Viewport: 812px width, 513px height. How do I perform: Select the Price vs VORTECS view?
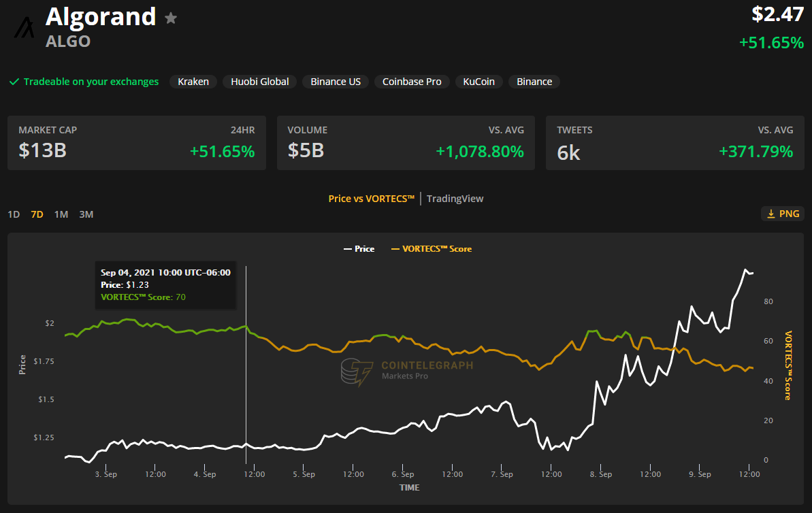pyautogui.click(x=371, y=199)
